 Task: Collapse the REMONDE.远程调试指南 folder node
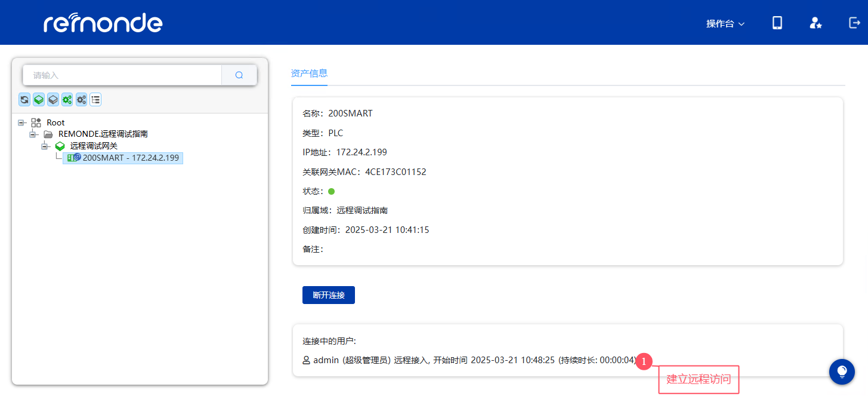(x=33, y=134)
